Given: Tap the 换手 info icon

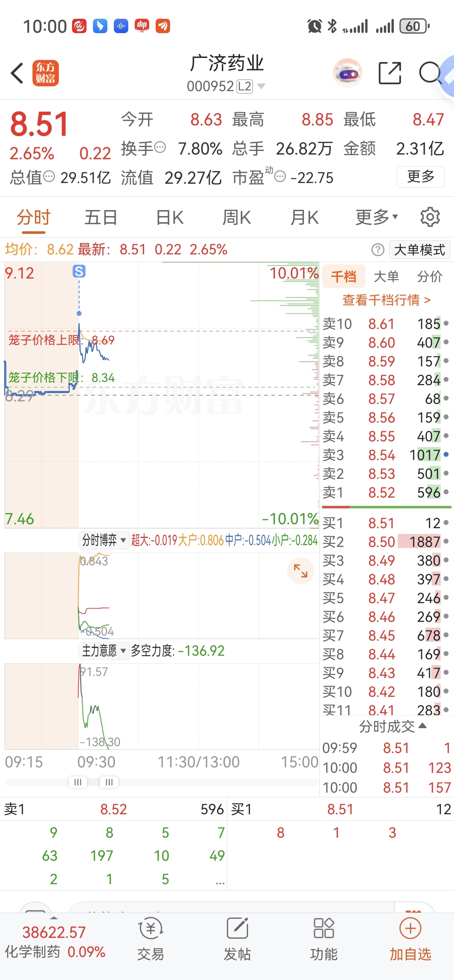Looking at the screenshot, I should pyautogui.click(x=160, y=147).
